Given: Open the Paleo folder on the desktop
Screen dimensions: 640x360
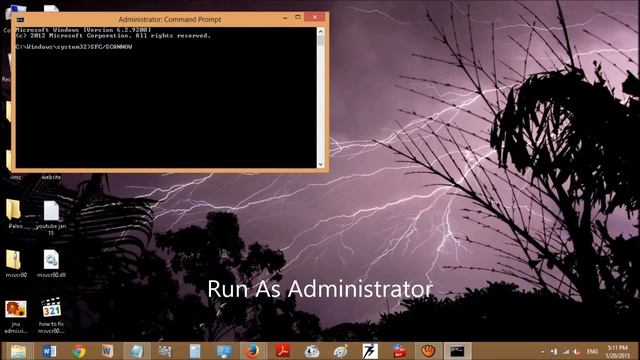Looking at the screenshot, I should pyautogui.click(x=15, y=214).
